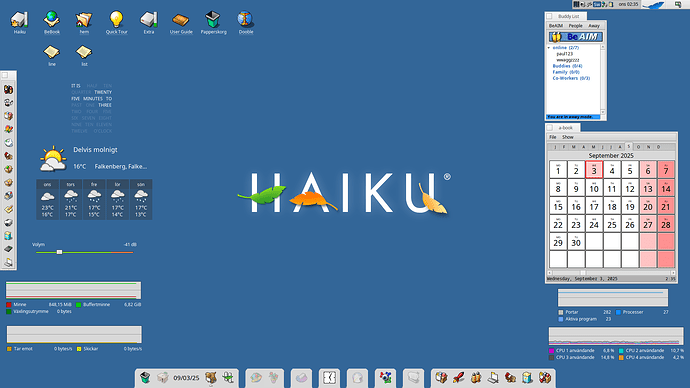Click the 'tors' forecast day tile
This screenshot has height=388, width=690.
click(70, 200)
